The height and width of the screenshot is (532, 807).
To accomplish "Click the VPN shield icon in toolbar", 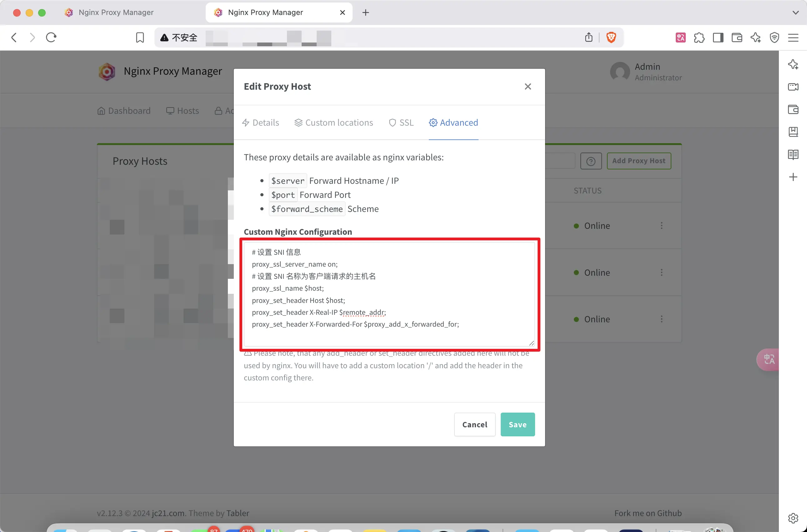I will coord(774,37).
